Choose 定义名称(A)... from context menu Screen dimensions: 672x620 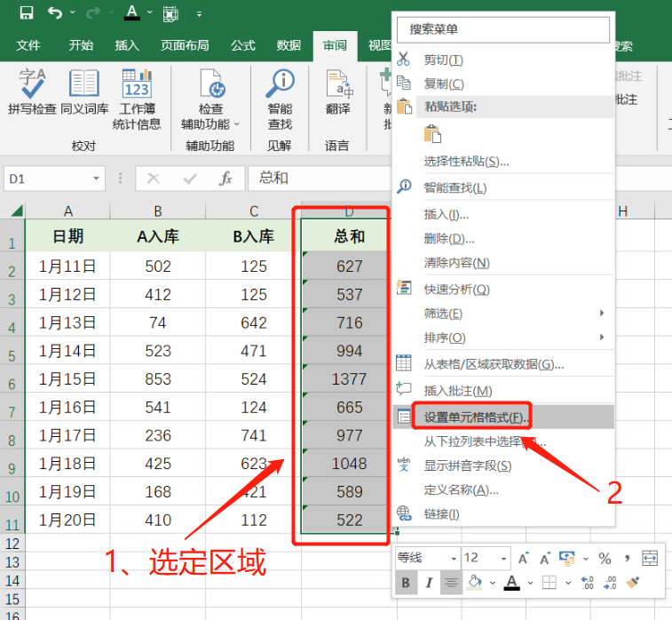coord(503,489)
